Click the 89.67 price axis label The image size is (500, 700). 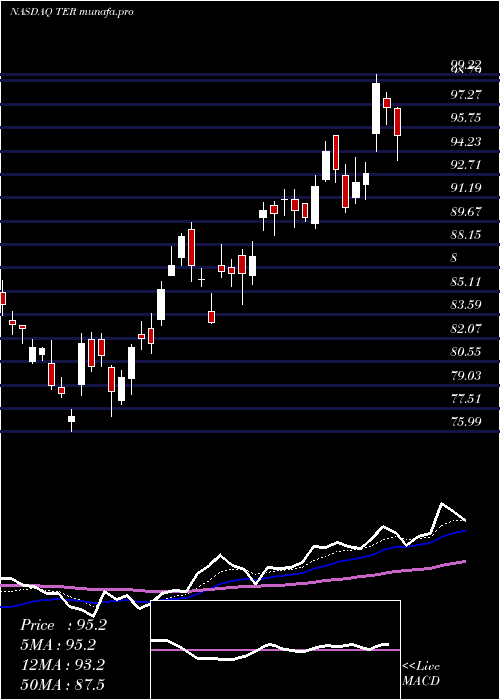pyautogui.click(x=466, y=212)
